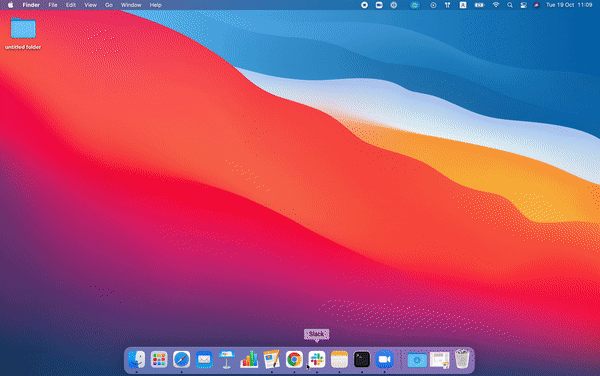
Task: Open the Edit menu
Action: [x=71, y=5]
